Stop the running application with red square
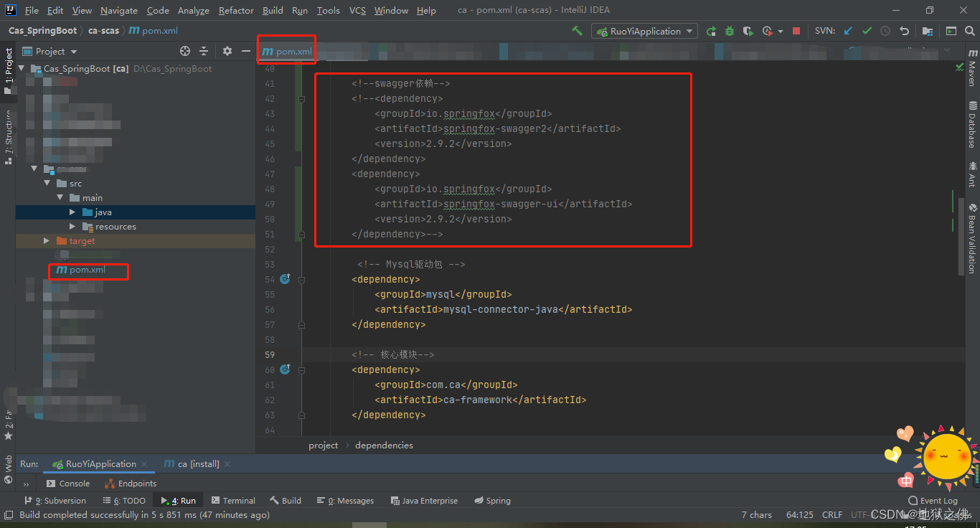Viewport: 980px width, 528px height. 796,31
